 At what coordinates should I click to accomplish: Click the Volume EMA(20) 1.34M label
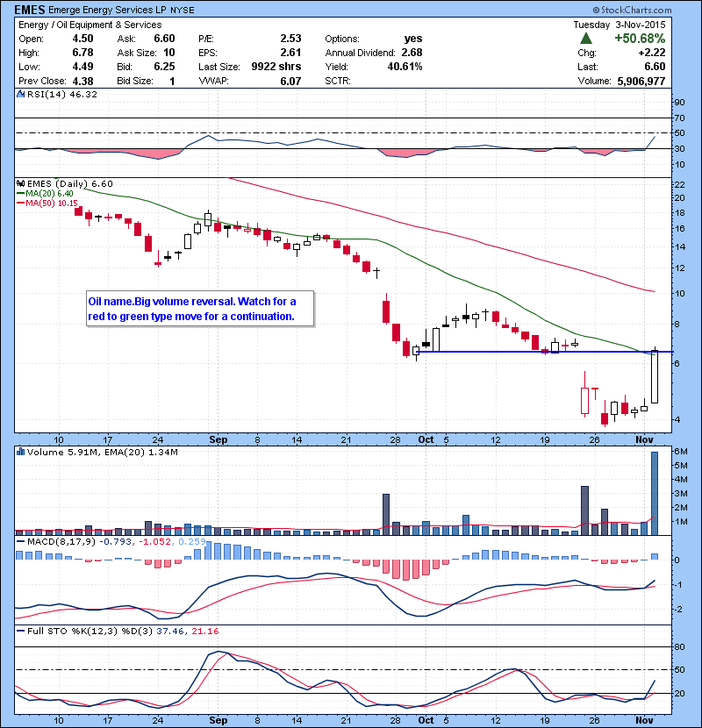(x=141, y=453)
